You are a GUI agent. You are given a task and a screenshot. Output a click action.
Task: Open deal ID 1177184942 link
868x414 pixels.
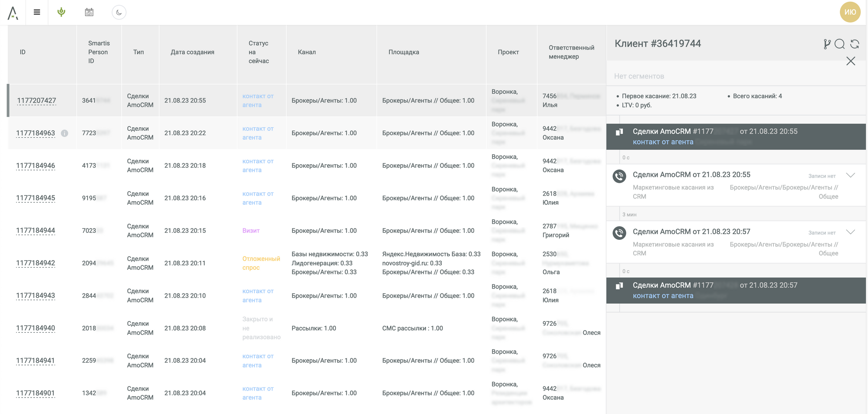(36, 263)
